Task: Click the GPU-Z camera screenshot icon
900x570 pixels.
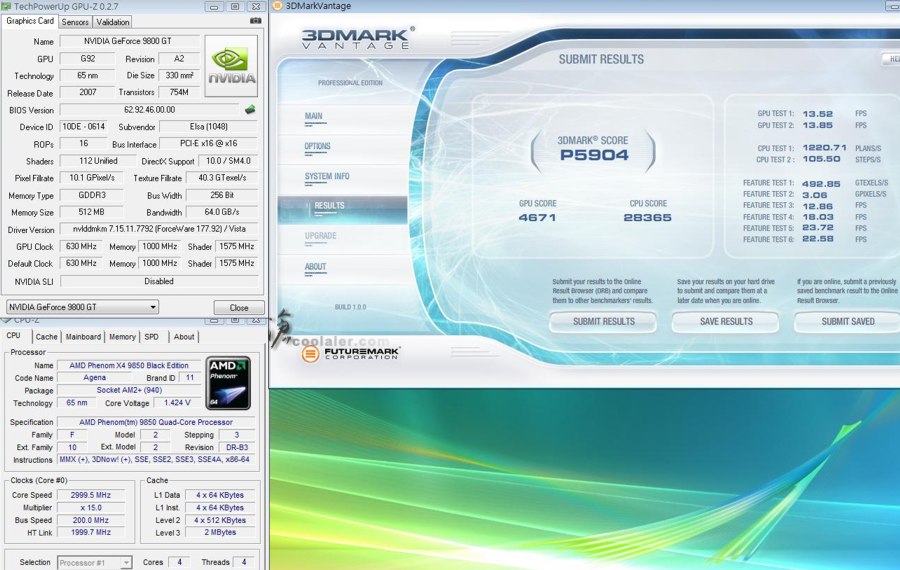Action: tap(255, 21)
